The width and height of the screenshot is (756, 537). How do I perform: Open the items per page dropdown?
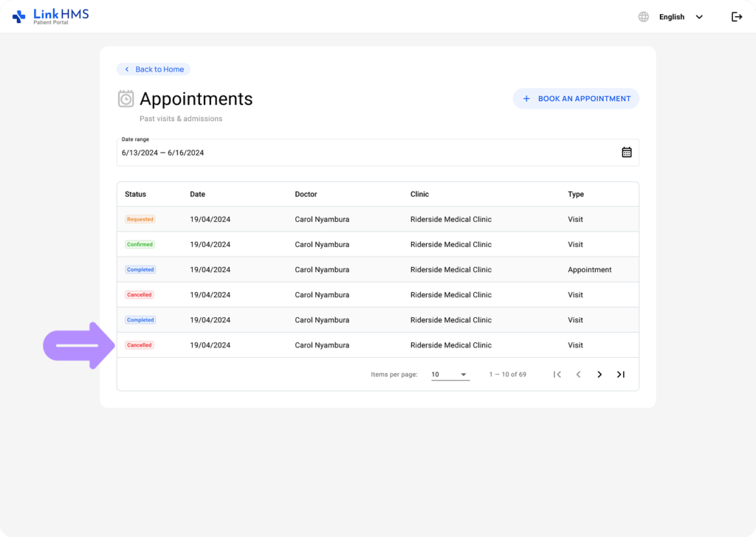point(450,374)
